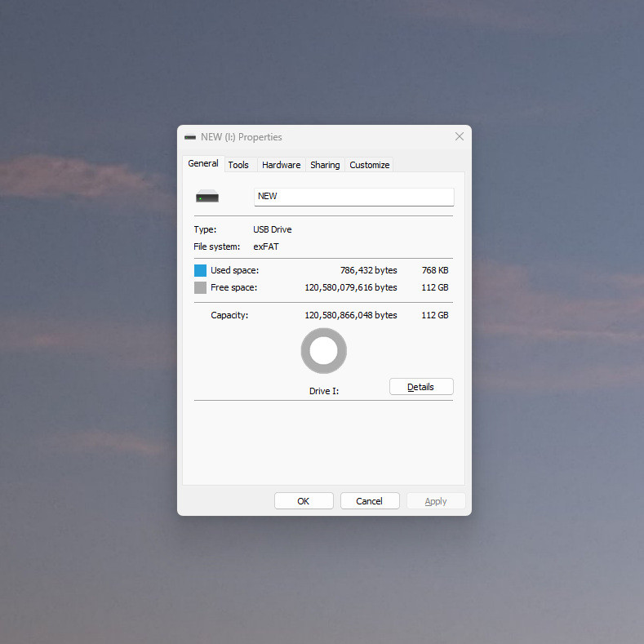Select the General tab
This screenshot has width=644, height=644.
[203, 163]
